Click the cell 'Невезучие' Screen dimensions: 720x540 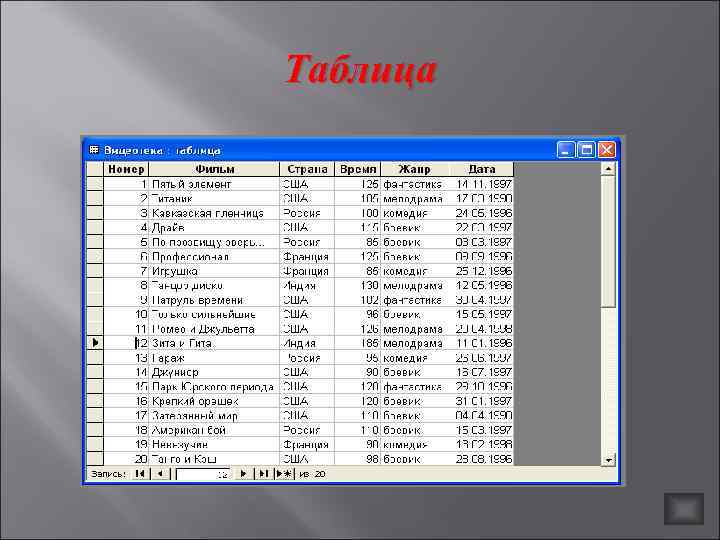(214, 444)
